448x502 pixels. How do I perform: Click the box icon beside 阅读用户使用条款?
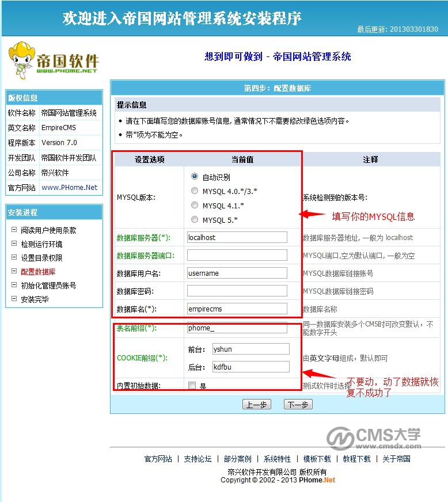pyautogui.click(x=14, y=230)
